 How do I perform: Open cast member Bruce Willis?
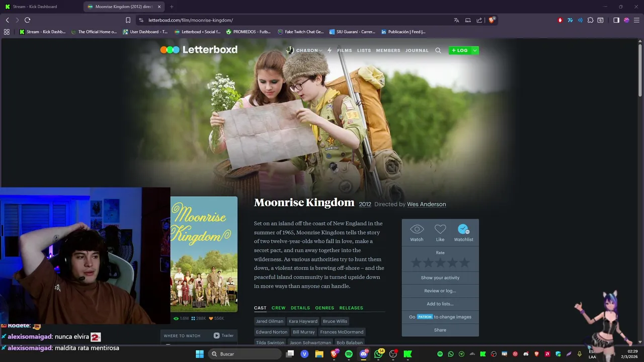click(x=335, y=321)
